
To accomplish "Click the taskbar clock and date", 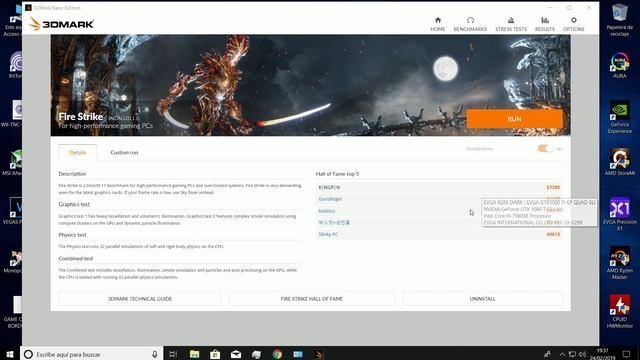I will (x=602, y=354).
